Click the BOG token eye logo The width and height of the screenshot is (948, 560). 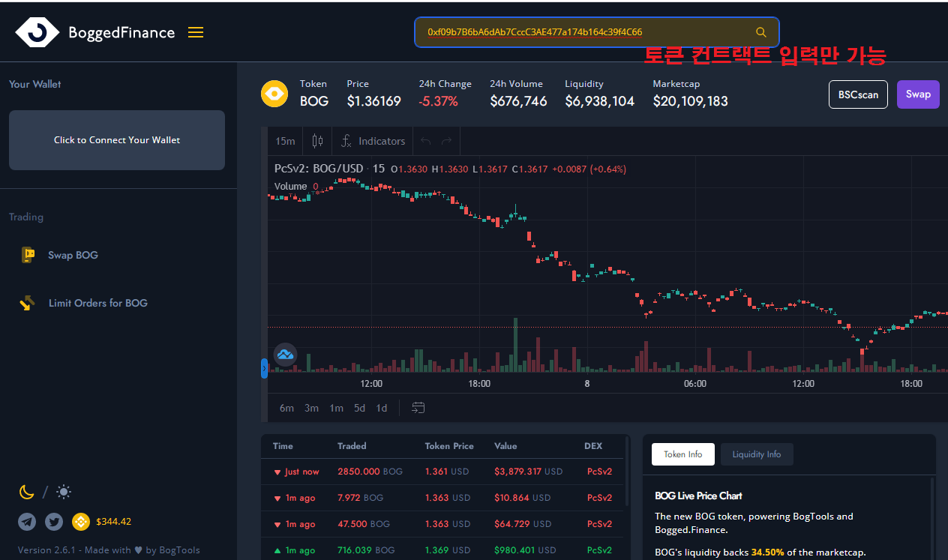tap(274, 94)
